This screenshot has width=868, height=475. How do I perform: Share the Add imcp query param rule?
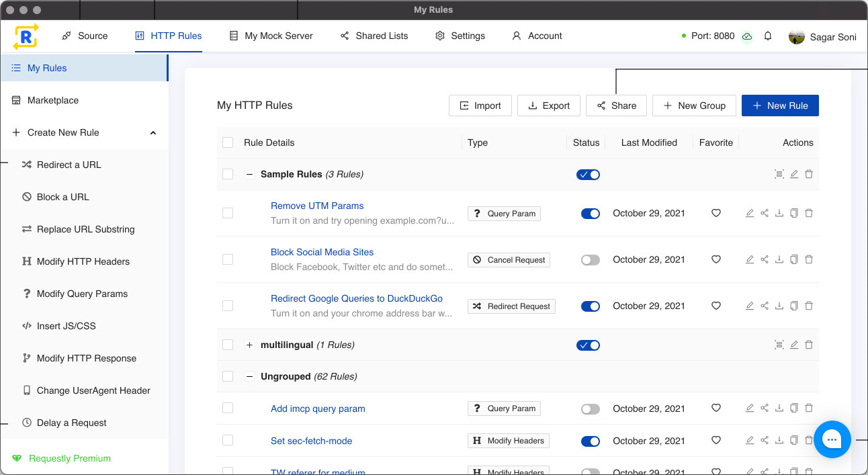765,408
